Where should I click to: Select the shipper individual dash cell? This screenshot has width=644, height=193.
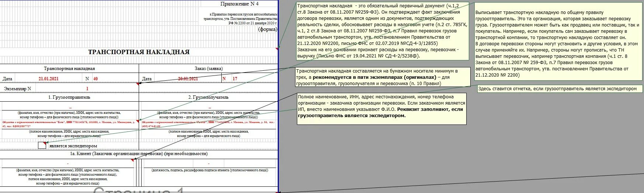[x=70, y=106]
